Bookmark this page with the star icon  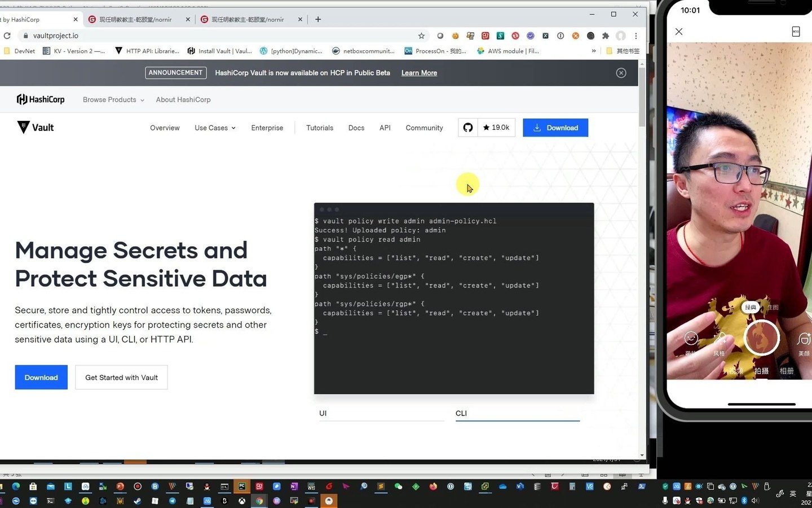point(421,36)
